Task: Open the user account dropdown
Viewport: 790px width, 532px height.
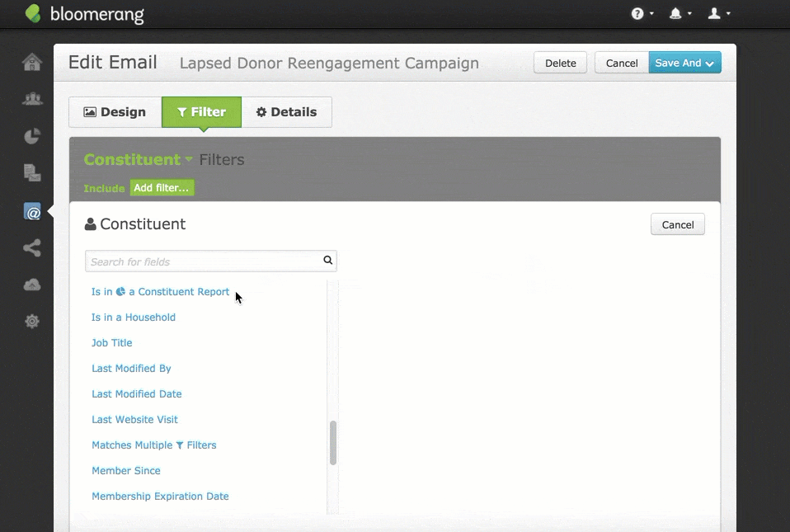Action: click(x=718, y=14)
